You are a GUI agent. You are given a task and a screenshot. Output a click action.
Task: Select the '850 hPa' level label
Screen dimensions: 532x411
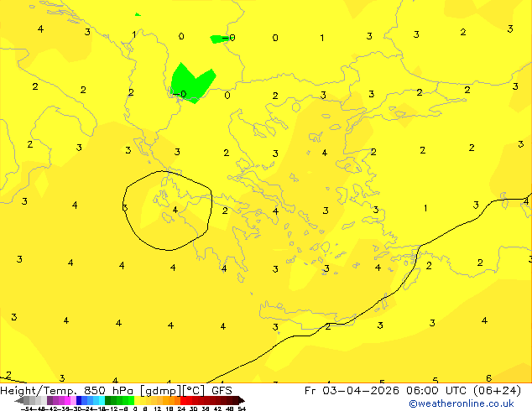108,391
